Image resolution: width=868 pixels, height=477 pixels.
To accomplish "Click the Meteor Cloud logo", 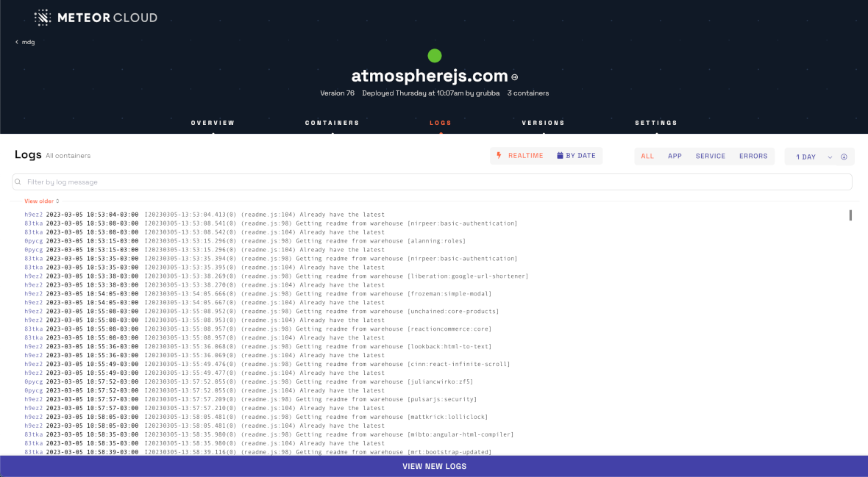I will [96, 18].
